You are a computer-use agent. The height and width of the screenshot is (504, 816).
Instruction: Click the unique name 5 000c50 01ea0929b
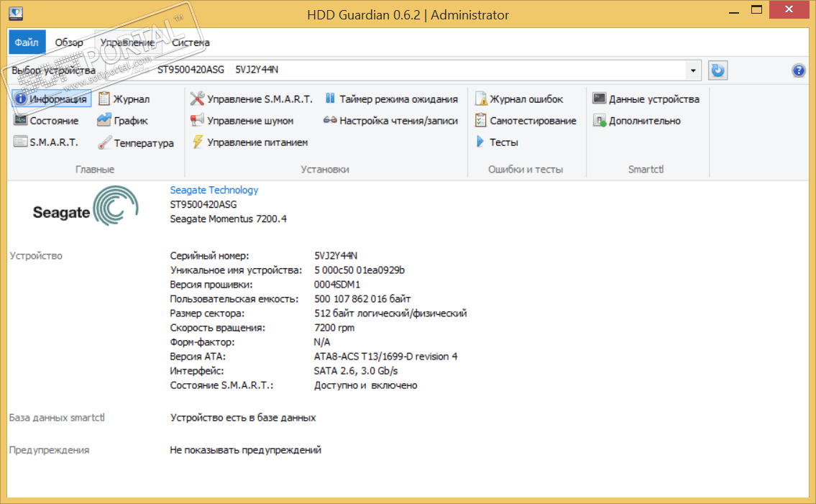(359, 270)
